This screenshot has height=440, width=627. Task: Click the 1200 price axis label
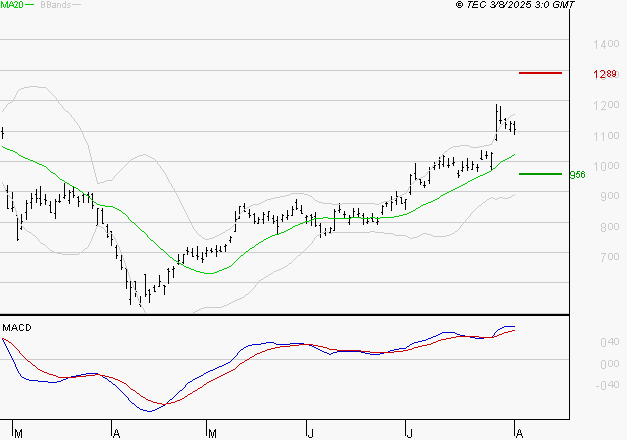pos(606,105)
